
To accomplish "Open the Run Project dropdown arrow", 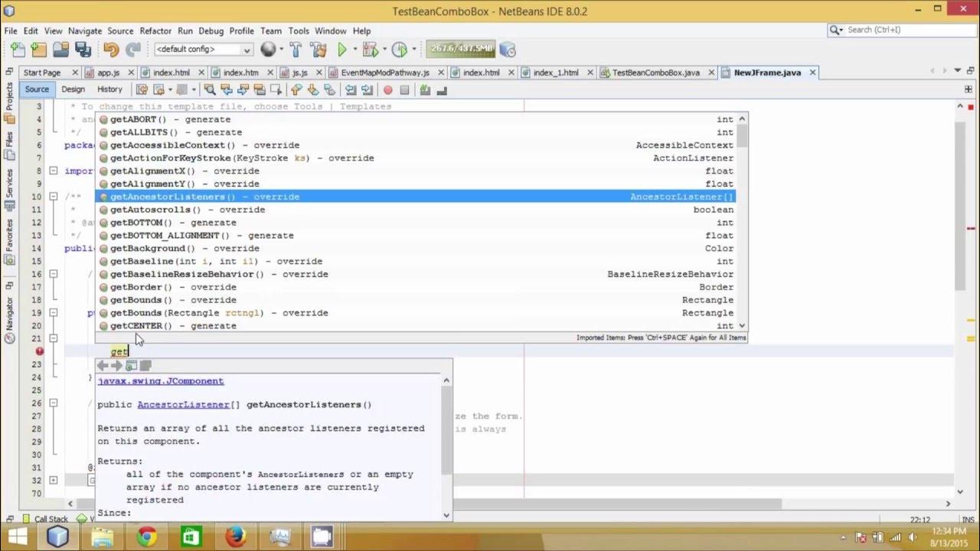I will 354,50.
